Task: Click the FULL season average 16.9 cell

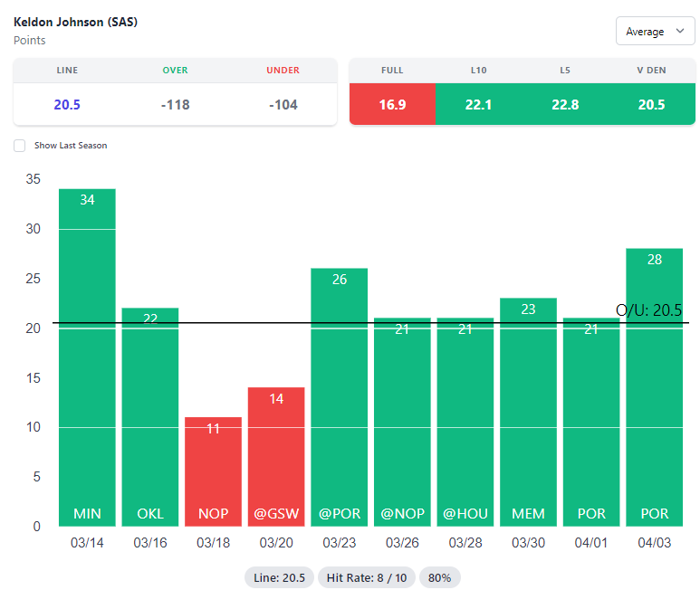Action: pyautogui.click(x=392, y=104)
